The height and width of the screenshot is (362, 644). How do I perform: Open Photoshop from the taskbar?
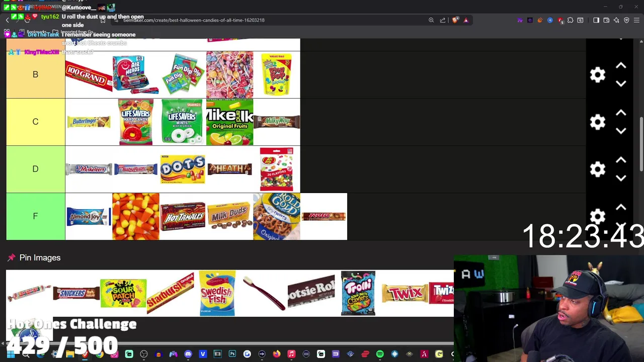[x=232, y=354]
